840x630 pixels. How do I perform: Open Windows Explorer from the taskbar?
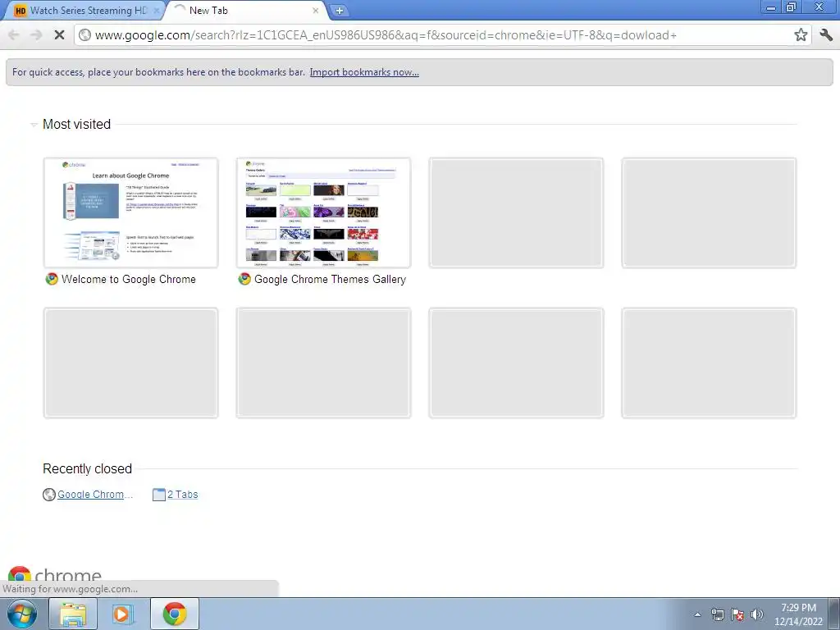[x=73, y=614]
